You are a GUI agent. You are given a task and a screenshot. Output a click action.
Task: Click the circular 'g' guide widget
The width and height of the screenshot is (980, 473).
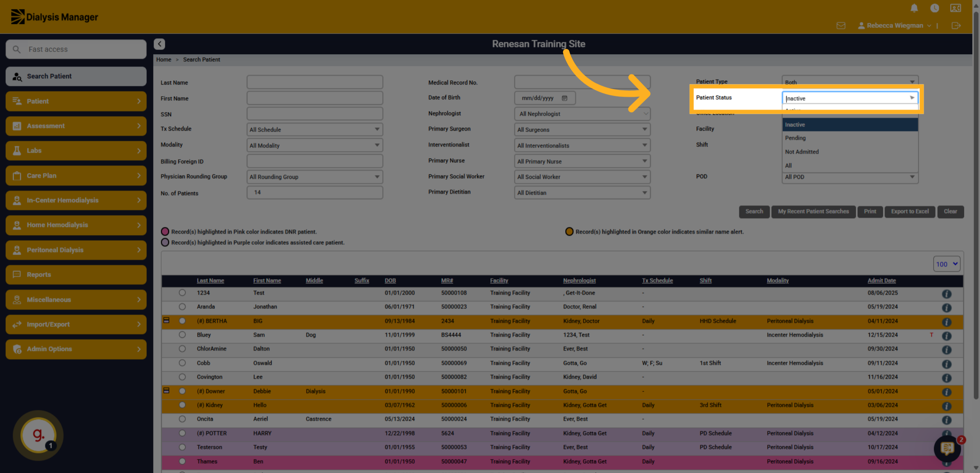coord(38,435)
